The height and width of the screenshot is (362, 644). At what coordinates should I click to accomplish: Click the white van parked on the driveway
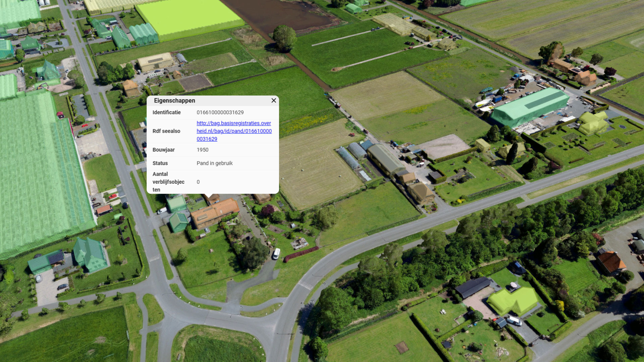276,254
